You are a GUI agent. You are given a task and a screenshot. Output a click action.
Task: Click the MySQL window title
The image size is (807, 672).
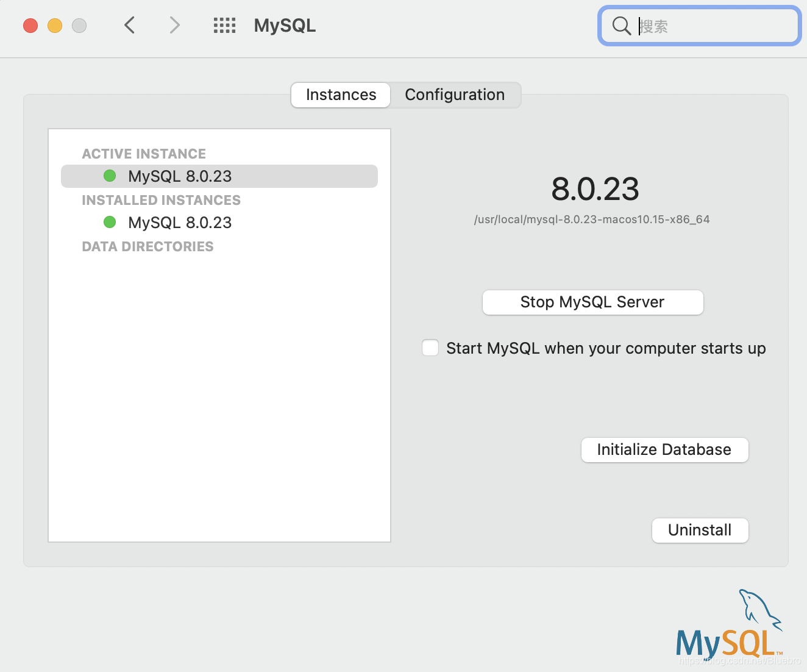tap(285, 26)
